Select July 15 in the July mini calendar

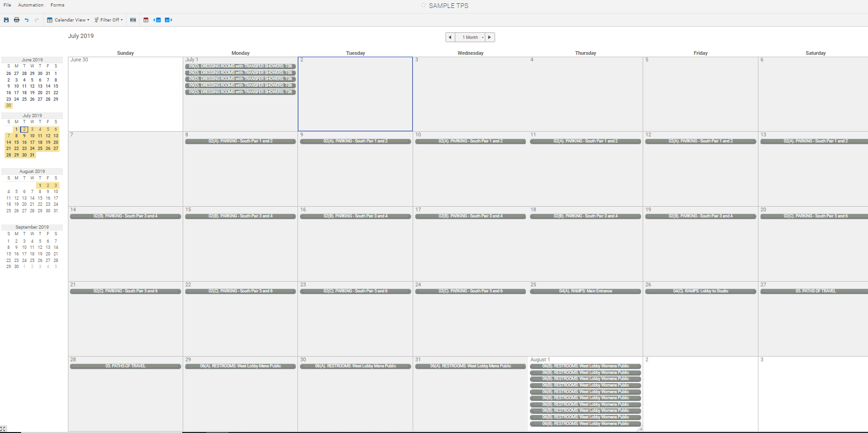click(x=16, y=142)
